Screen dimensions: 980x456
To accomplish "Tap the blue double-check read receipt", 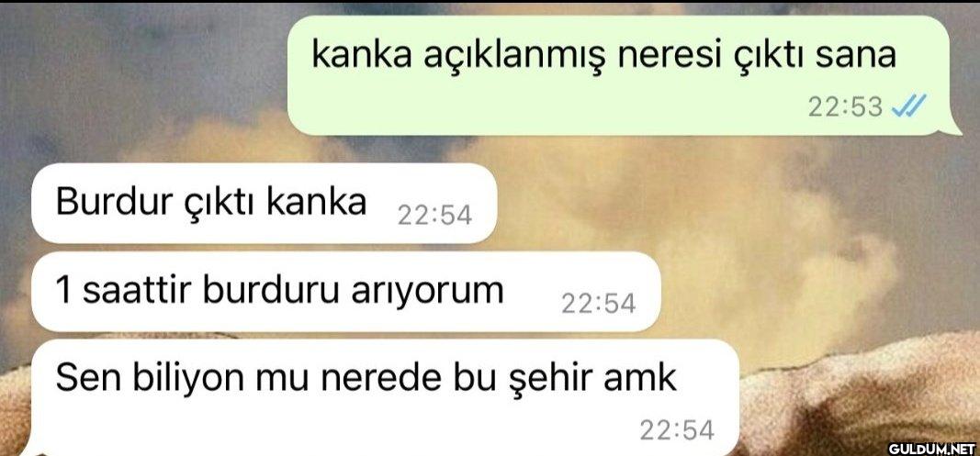I will (908, 106).
